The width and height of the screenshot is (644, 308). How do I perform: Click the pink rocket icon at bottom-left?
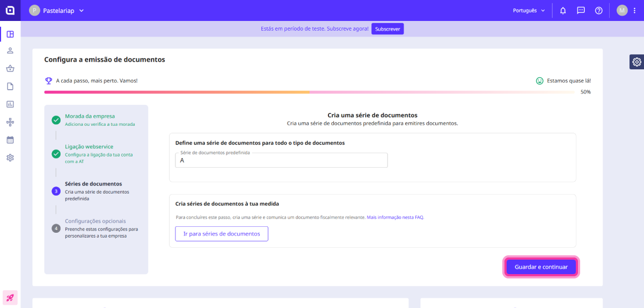pos(10,297)
